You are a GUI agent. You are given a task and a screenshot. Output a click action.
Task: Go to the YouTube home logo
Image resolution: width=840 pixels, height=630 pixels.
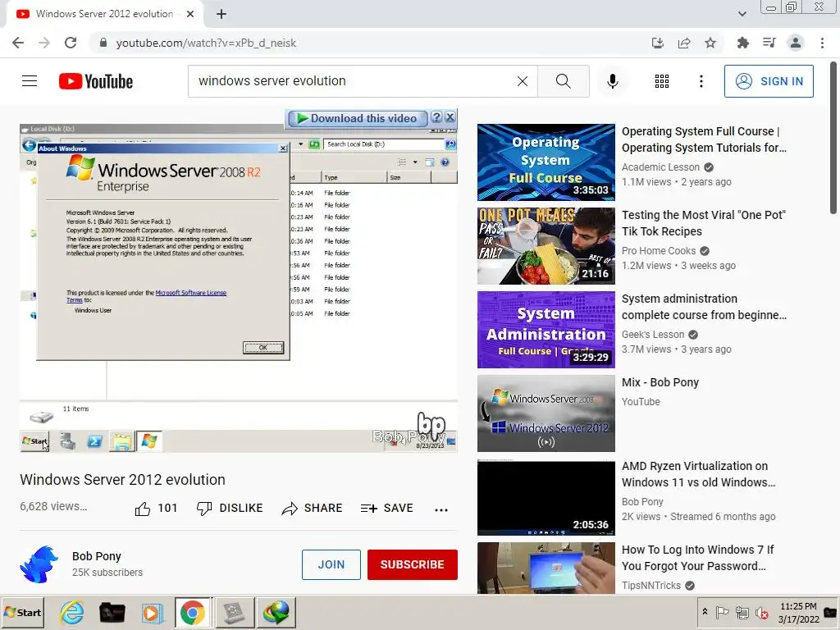click(x=96, y=81)
